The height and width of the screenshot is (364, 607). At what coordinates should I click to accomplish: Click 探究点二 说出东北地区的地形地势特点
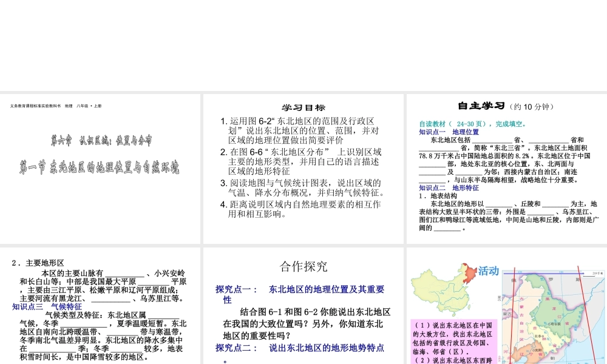point(300,353)
